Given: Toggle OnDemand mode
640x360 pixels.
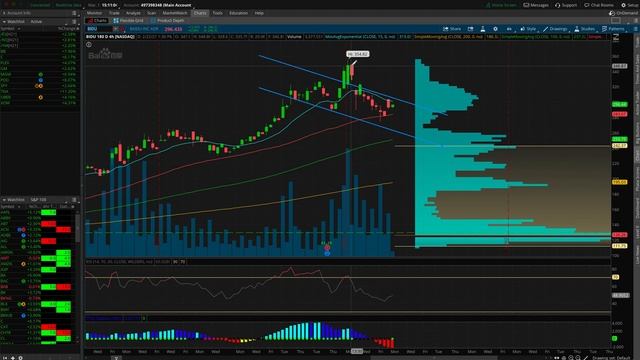Looking at the screenshot, I should click(623, 13).
